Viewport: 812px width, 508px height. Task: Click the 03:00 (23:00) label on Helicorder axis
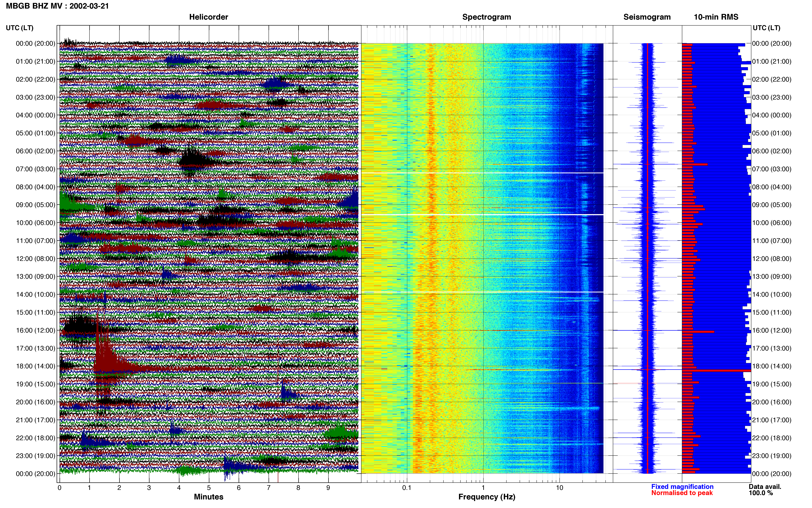click(36, 97)
